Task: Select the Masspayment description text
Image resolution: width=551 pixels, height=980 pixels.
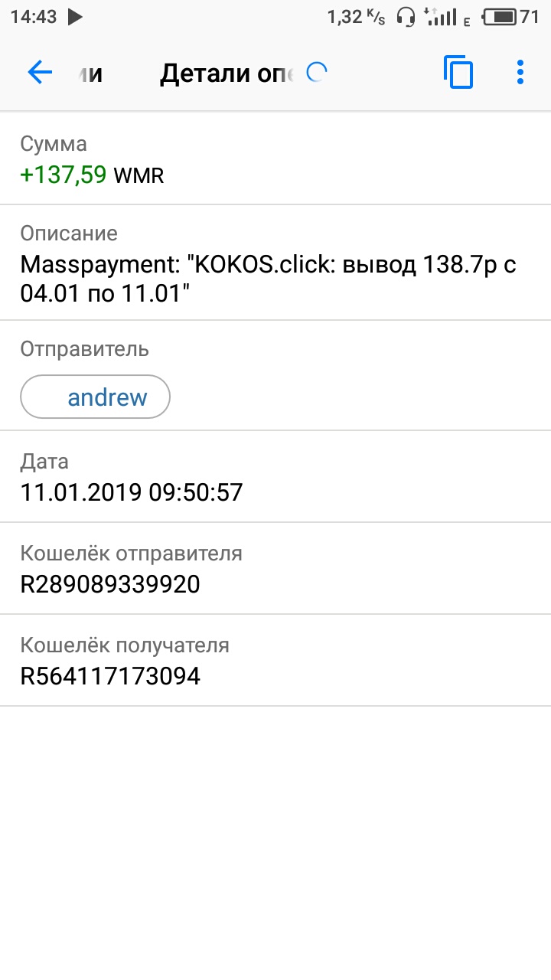Action: tap(268, 279)
